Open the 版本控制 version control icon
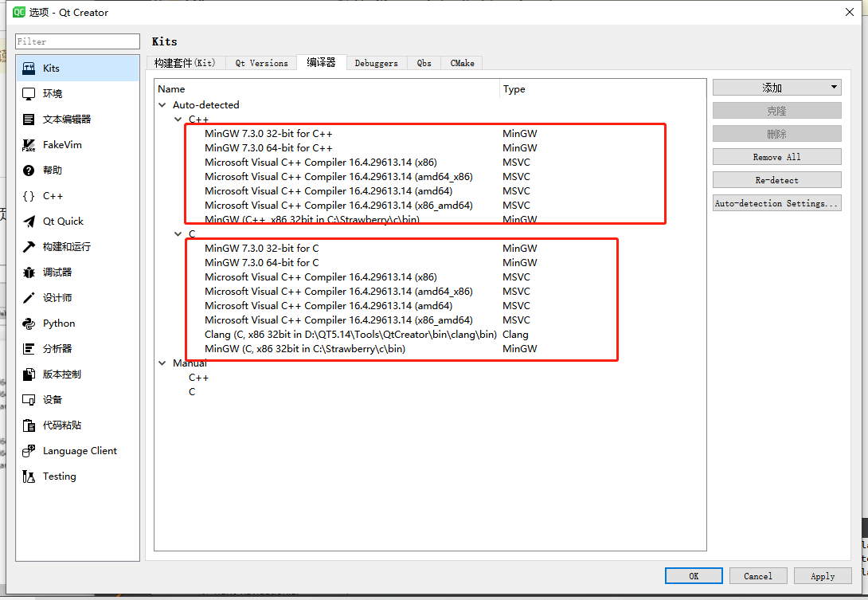Screen dimensions: 868x600 pos(29,374)
